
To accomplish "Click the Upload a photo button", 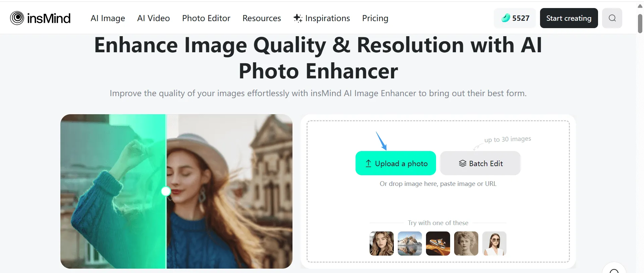I will (x=396, y=163).
